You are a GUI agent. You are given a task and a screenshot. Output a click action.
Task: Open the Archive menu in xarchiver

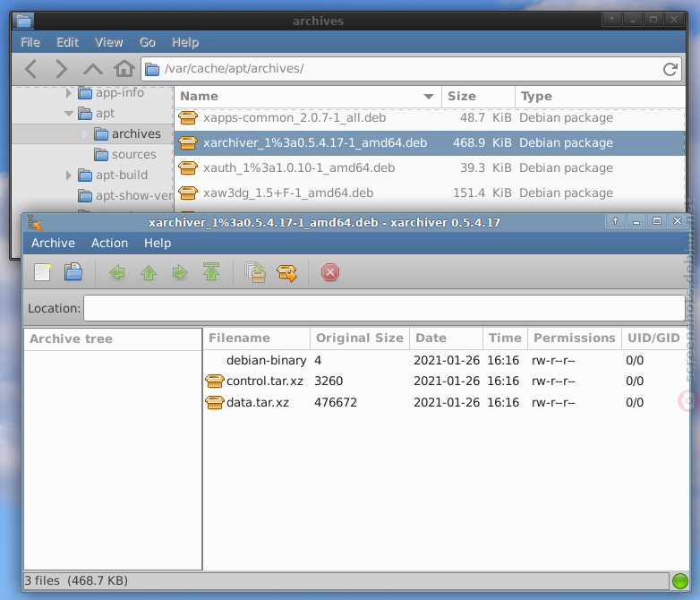point(53,243)
